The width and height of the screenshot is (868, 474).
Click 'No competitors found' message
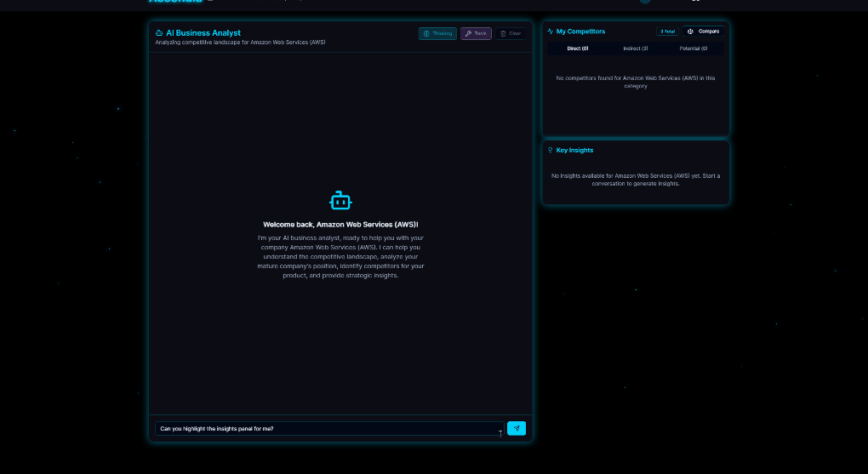coord(636,82)
